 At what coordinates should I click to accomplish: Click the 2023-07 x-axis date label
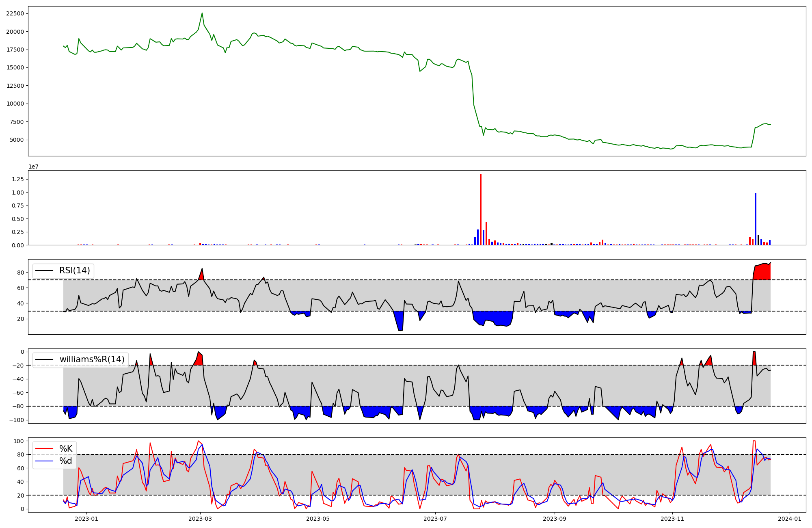point(435,518)
